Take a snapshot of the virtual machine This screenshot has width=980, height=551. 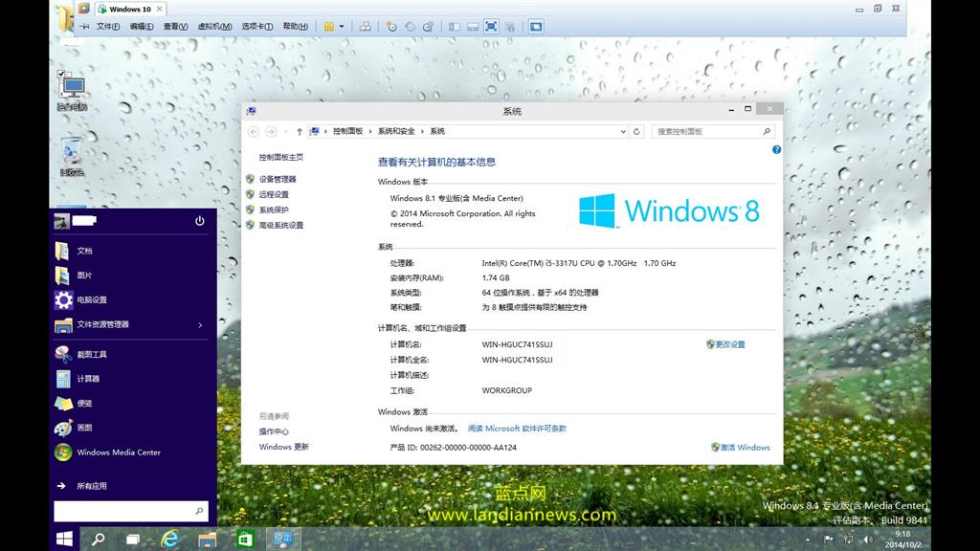[391, 27]
